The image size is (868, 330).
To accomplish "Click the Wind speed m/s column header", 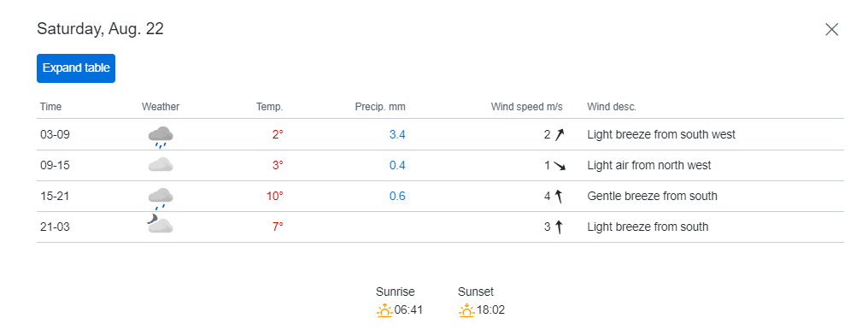I will pos(526,106).
